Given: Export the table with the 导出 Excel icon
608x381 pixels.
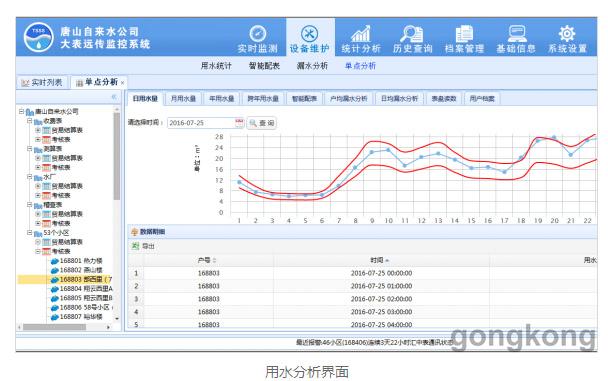Looking at the screenshot, I should click(135, 246).
